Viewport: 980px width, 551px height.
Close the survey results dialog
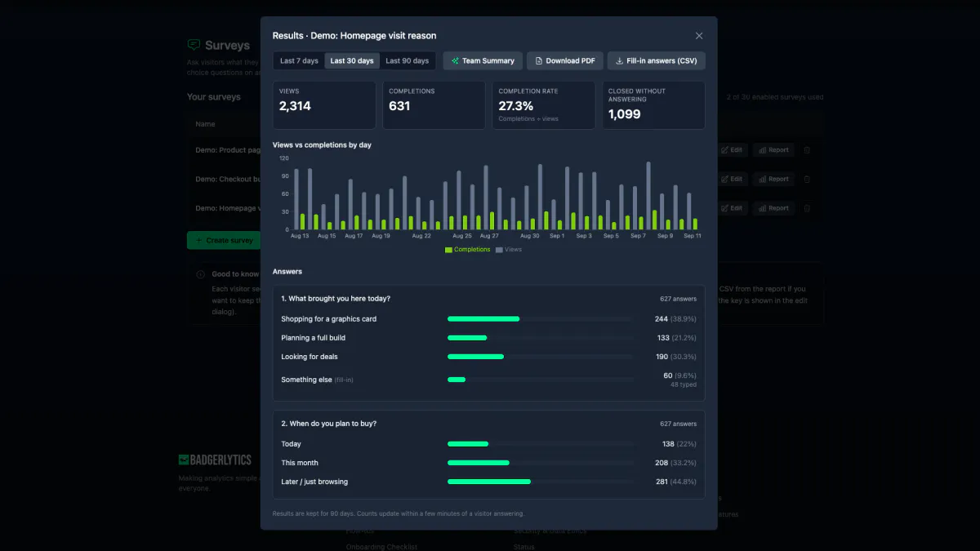pos(699,36)
